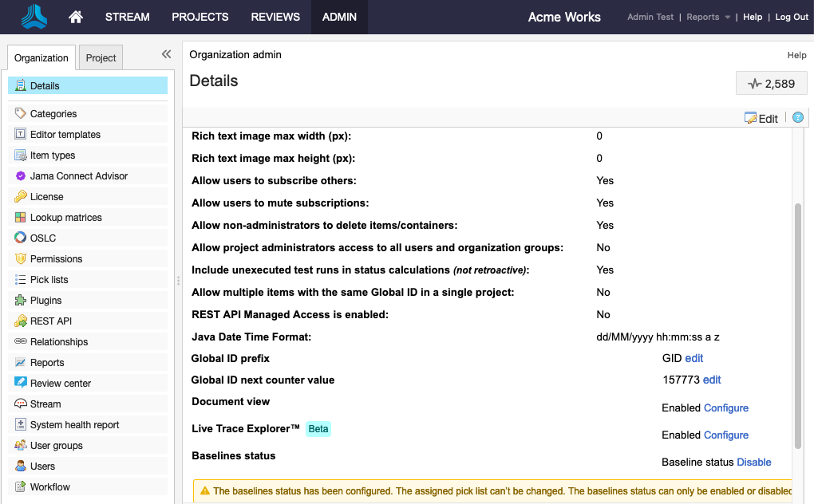Open the page Help link near Organization admin

[x=796, y=55]
